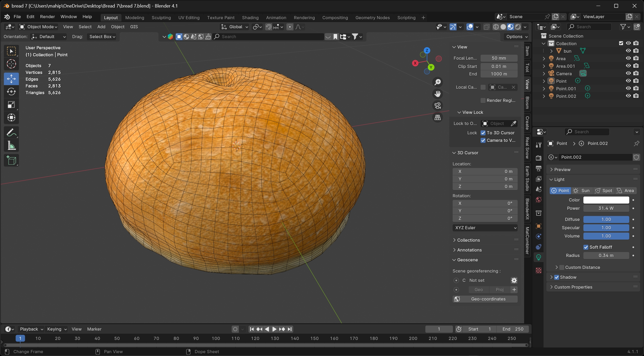Disable the Soft Falloff checkbox
Screen dimensions: 644x356
(586, 247)
